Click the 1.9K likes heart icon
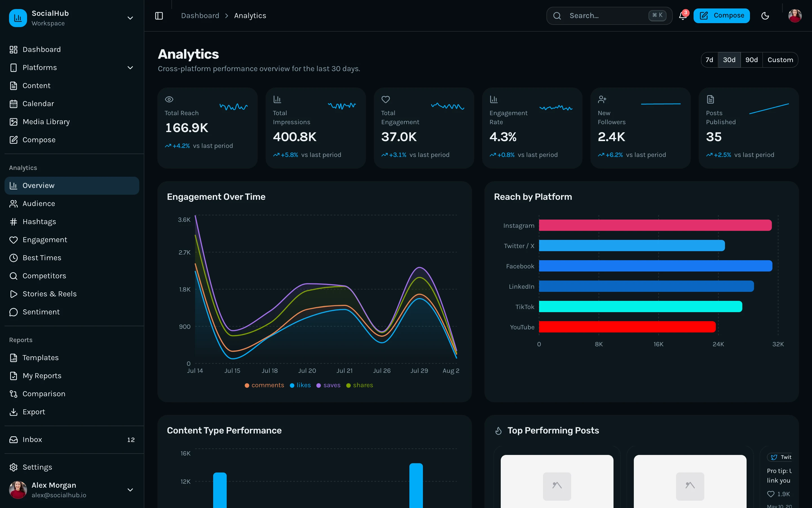Screen dimensions: 812x508 (771, 494)
